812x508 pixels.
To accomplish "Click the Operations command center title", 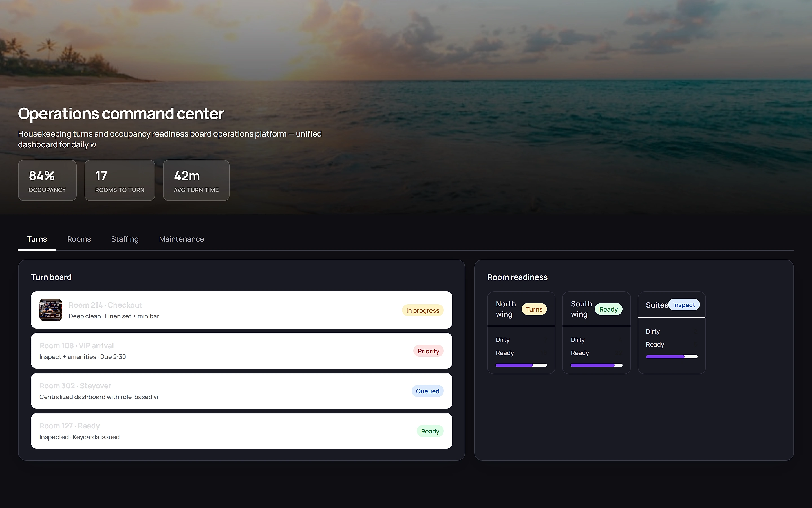I will pyautogui.click(x=121, y=113).
